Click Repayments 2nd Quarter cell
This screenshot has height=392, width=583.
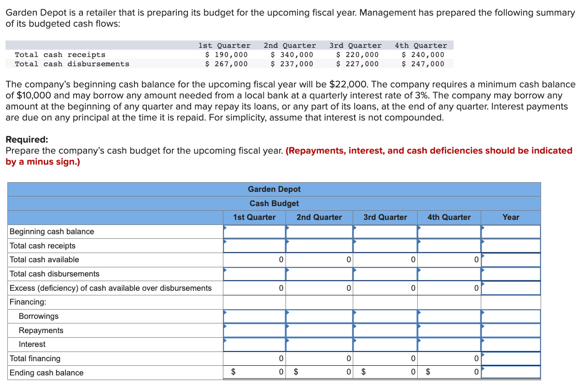coord(319,330)
